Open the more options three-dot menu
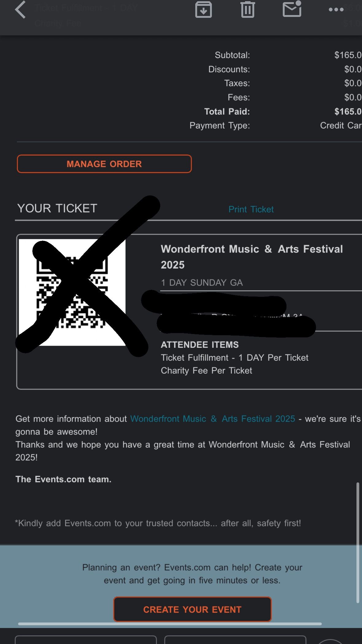The width and height of the screenshot is (362, 644). coord(336,10)
